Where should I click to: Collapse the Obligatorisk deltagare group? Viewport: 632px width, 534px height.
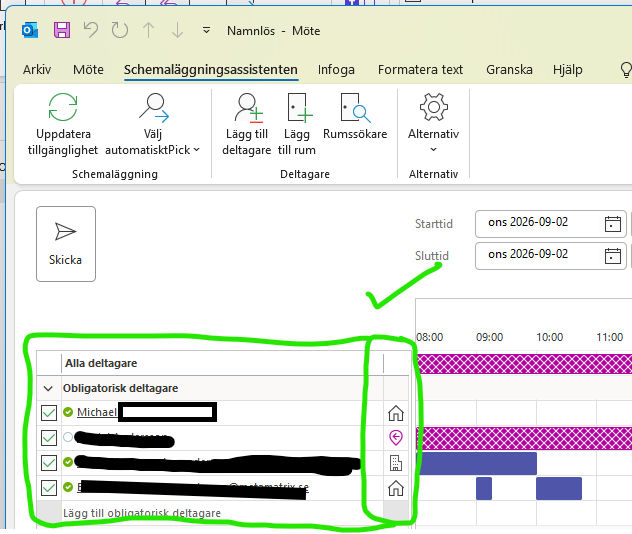coord(48,389)
